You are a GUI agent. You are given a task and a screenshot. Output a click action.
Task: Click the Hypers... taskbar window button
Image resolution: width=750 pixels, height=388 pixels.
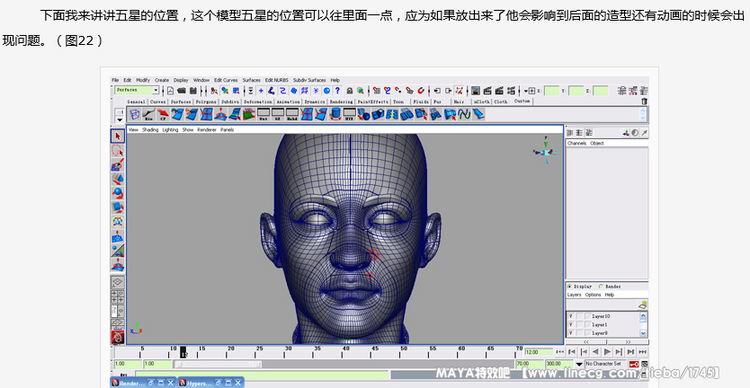(210, 383)
